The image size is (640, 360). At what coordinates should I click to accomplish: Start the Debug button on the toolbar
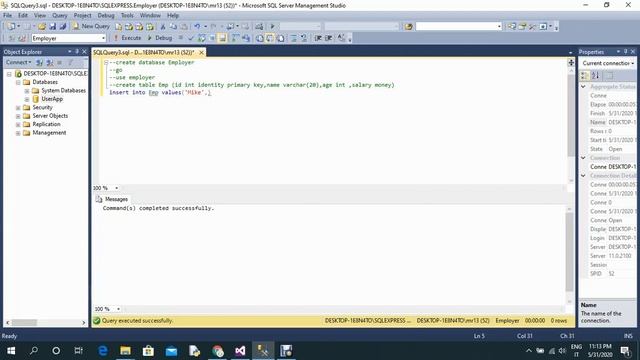coord(160,38)
